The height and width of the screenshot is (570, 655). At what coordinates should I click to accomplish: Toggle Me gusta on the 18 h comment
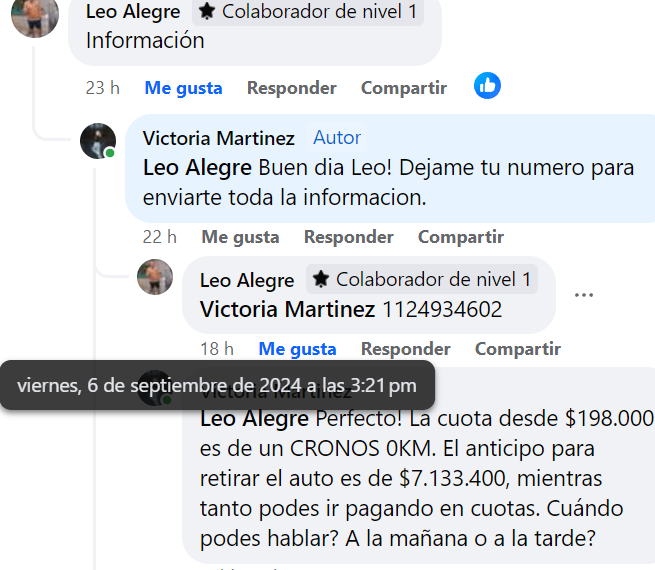coord(297,349)
